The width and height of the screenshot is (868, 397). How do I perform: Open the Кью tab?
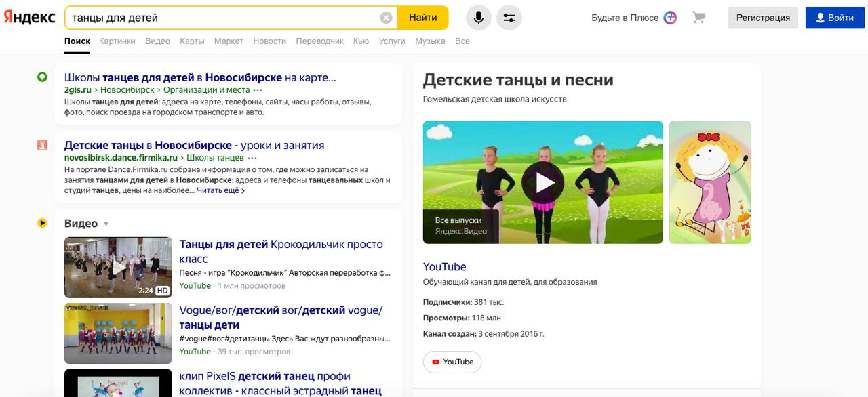pos(361,41)
